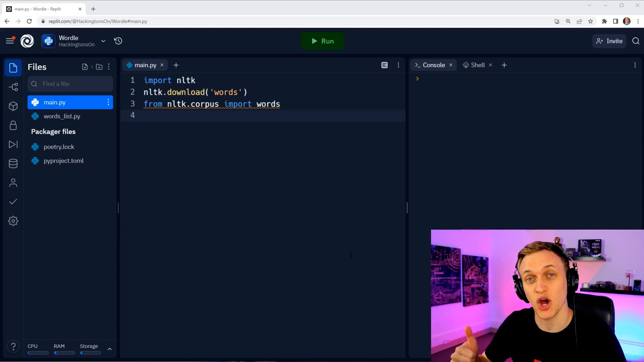Open the Debugger sidebar icon
The image size is (644, 362).
coord(13,144)
